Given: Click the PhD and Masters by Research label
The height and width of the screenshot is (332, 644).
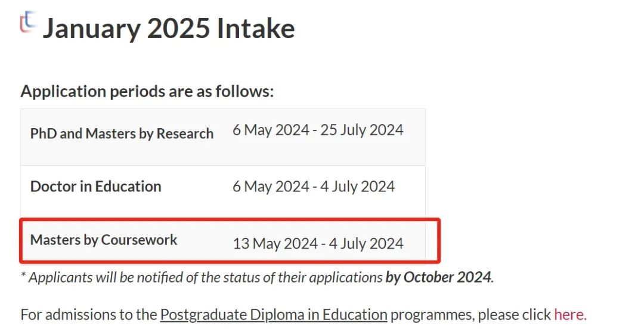Looking at the screenshot, I should pos(122,134).
